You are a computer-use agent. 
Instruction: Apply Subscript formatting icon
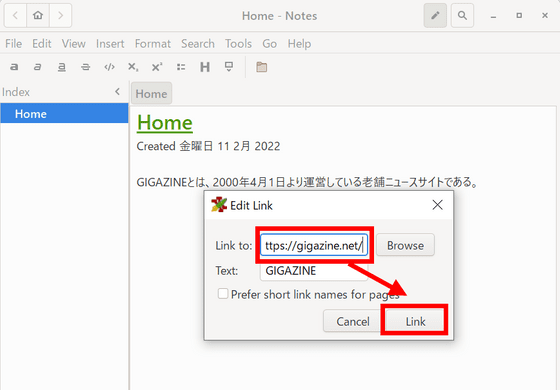click(x=133, y=67)
